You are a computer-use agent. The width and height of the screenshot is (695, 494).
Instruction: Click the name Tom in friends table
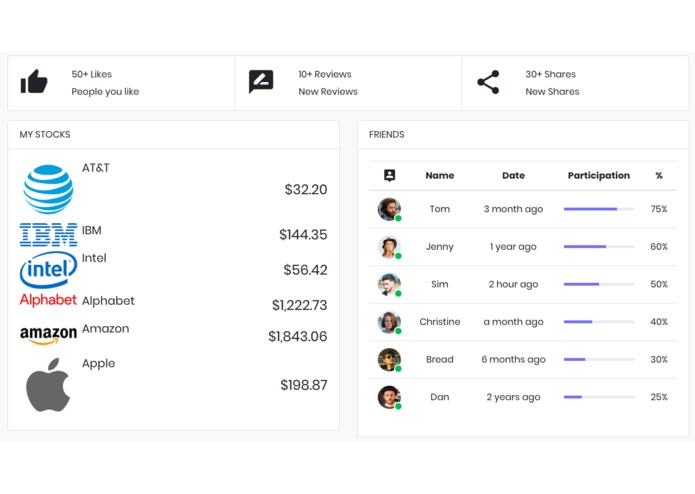click(440, 209)
